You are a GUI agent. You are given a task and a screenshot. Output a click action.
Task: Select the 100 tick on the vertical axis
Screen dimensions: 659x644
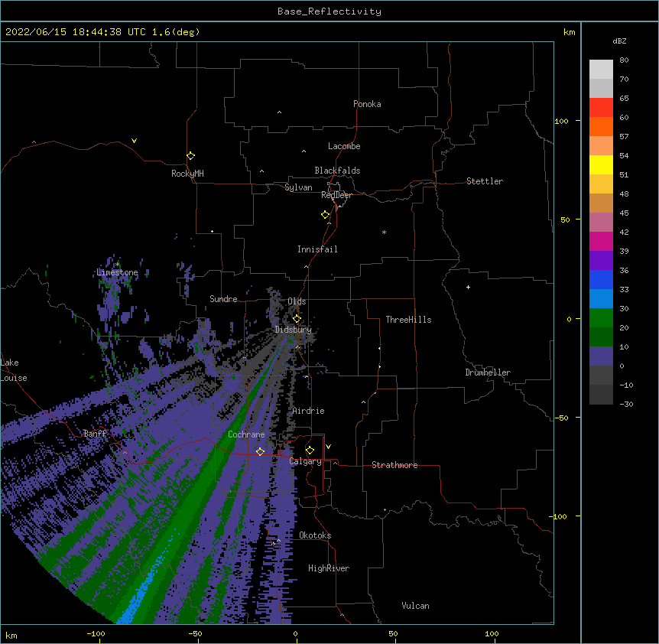tap(561, 121)
